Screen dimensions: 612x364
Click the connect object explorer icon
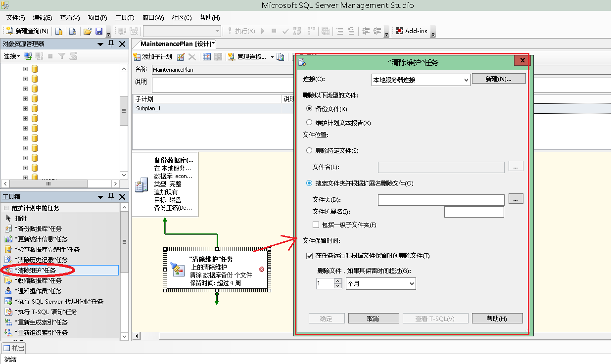click(28, 56)
